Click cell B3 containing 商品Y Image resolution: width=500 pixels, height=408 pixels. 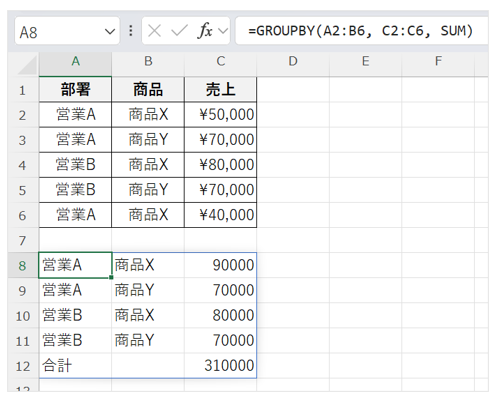click(x=148, y=140)
